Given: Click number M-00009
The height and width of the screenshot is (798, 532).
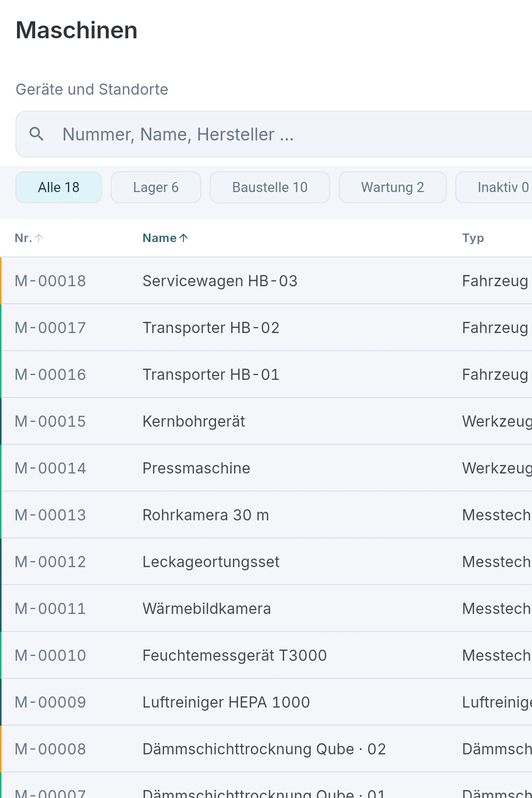Looking at the screenshot, I should [x=51, y=702].
